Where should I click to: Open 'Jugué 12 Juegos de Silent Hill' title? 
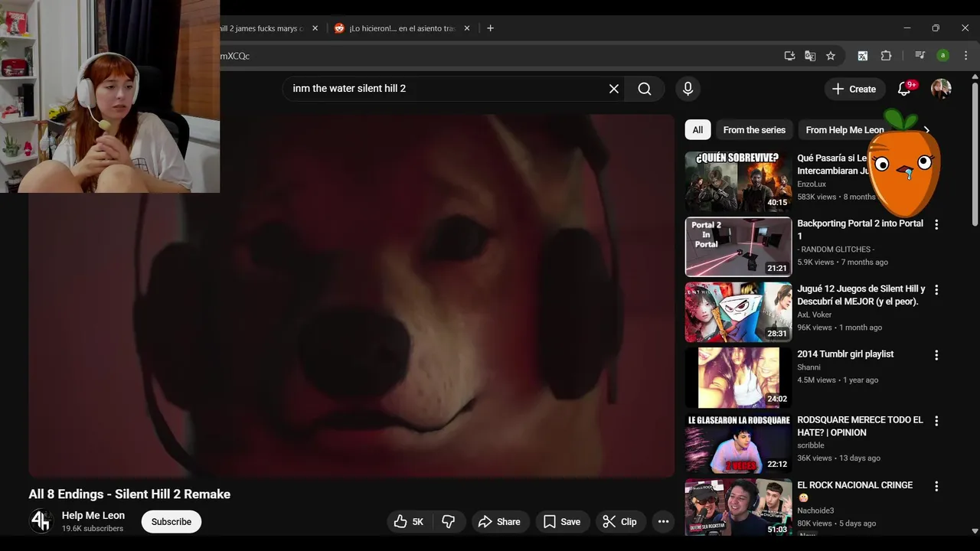[861, 295]
